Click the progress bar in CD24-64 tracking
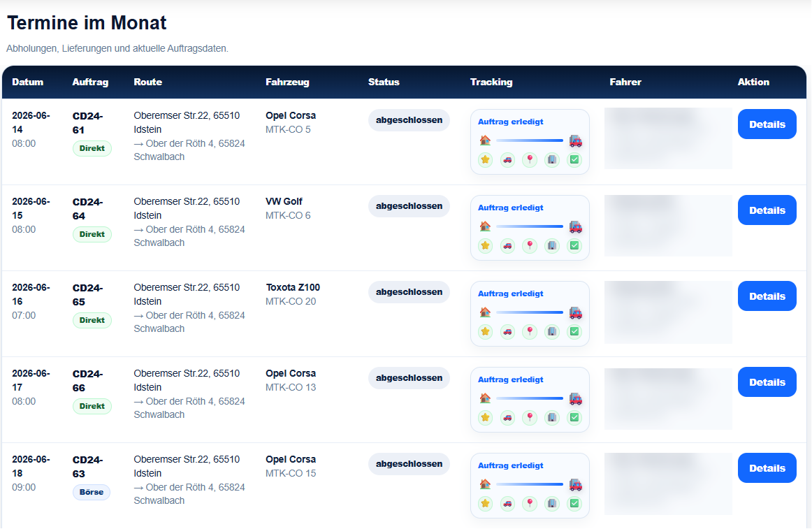This screenshot has height=529, width=812. tap(529, 226)
